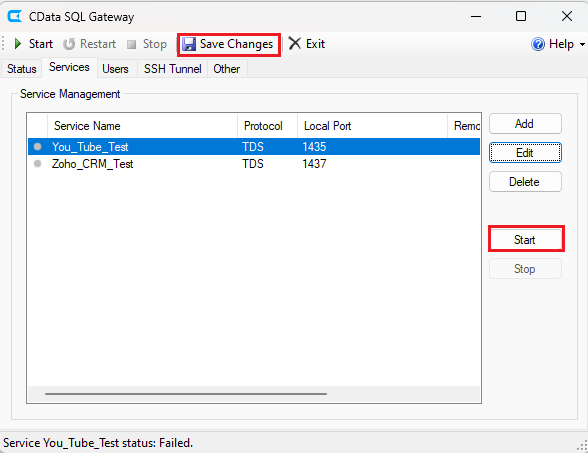This screenshot has height=453, width=588.
Task: Click the Add service button
Action: coord(525,124)
